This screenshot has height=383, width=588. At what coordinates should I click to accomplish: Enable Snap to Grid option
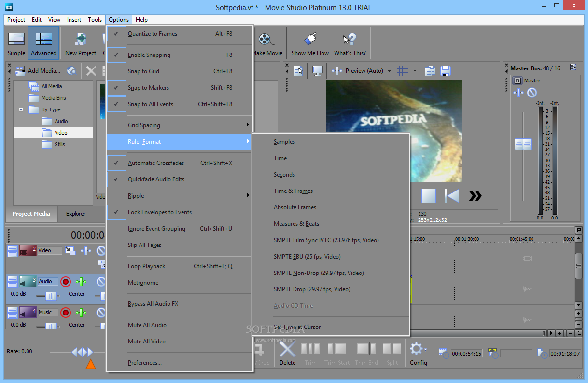(x=180, y=71)
